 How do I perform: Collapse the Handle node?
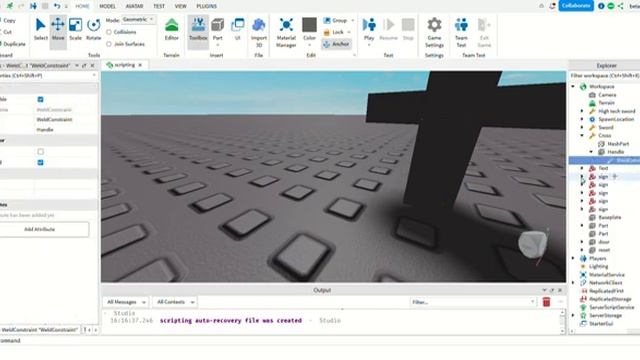(591, 152)
